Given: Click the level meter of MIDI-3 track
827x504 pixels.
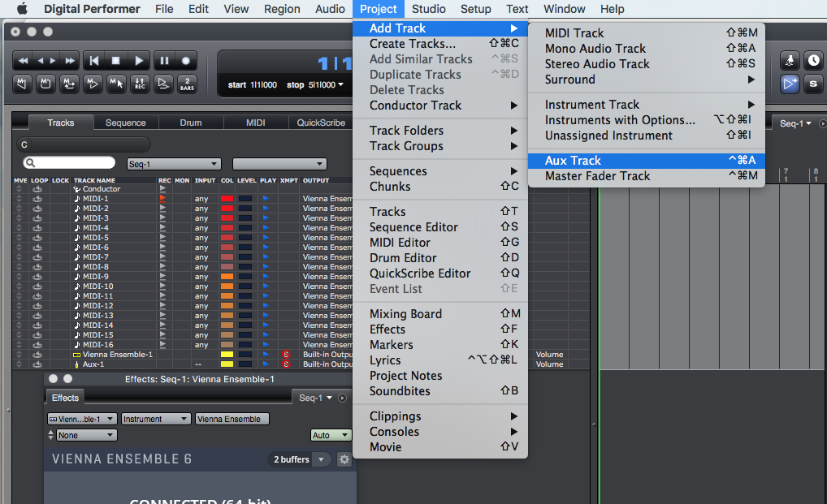Looking at the screenshot, I should coord(245,218).
